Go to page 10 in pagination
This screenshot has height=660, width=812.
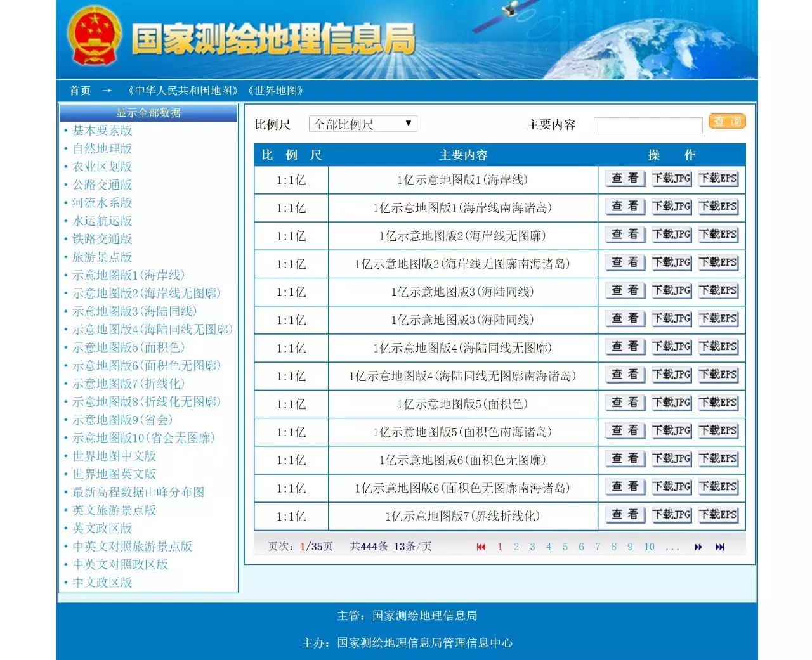point(649,547)
